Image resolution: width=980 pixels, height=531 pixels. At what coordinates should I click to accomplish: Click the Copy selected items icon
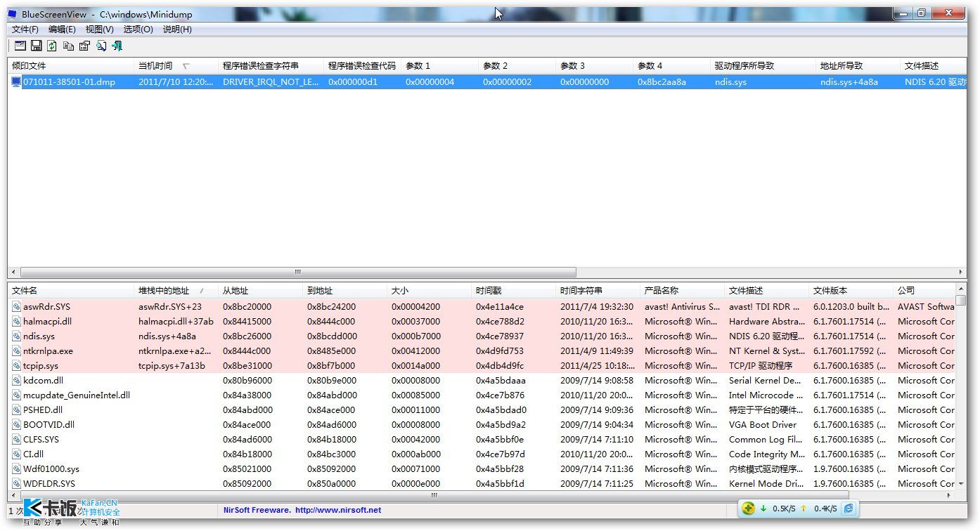coord(68,46)
